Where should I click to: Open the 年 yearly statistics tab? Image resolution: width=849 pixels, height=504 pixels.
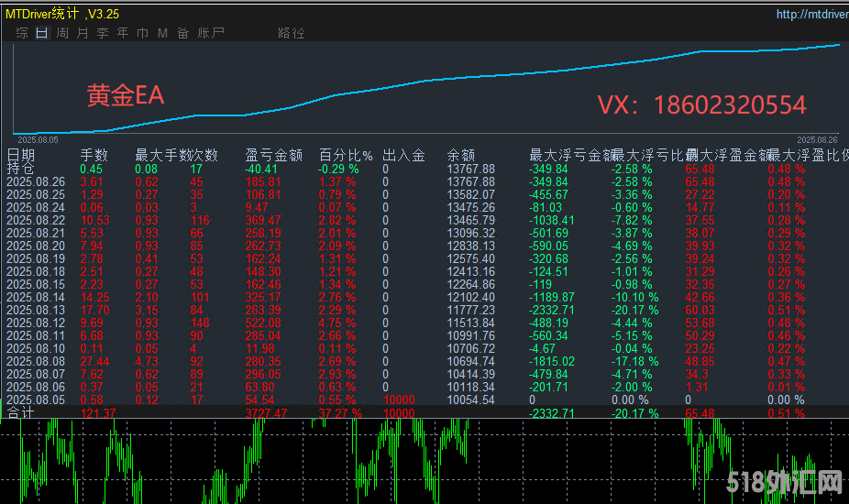[x=123, y=33]
